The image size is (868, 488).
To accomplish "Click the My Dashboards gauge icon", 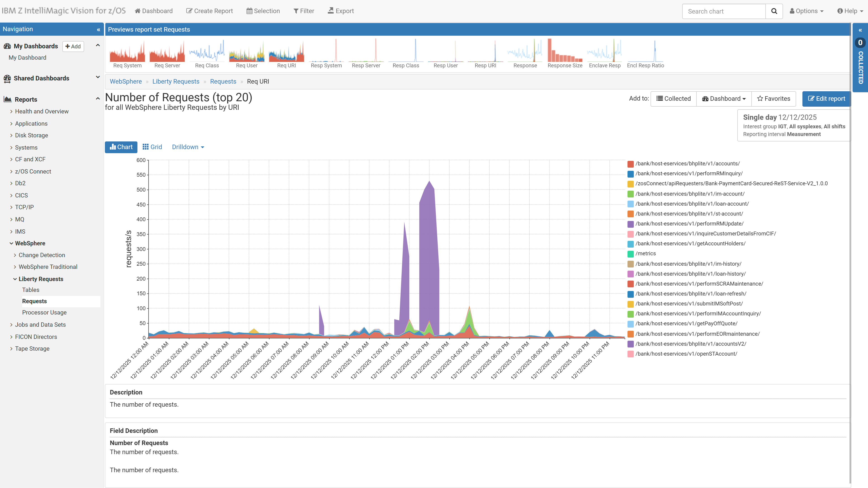I will [x=7, y=46].
